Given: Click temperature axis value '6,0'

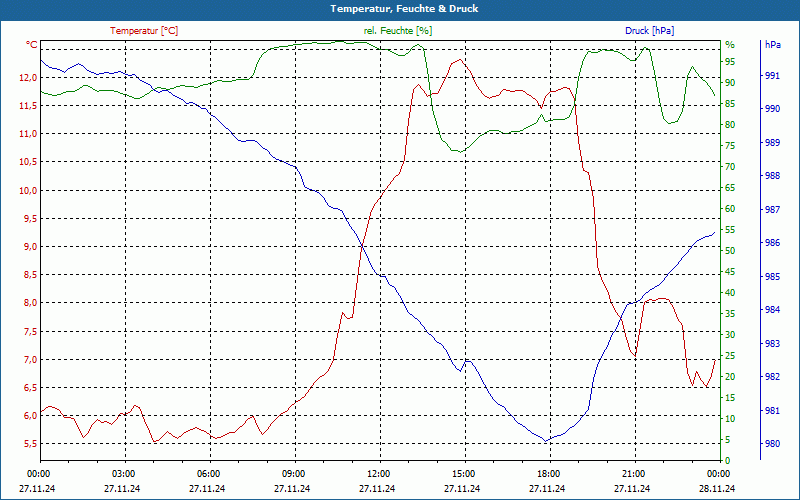Looking at the screenshot, I should [30, 415].
